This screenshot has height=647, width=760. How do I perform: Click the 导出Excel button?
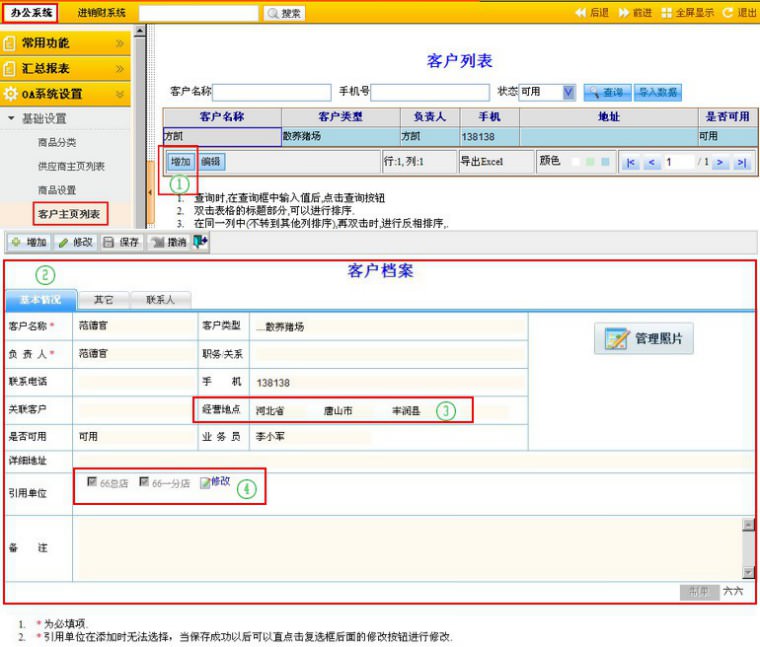(x=481, y=162)
